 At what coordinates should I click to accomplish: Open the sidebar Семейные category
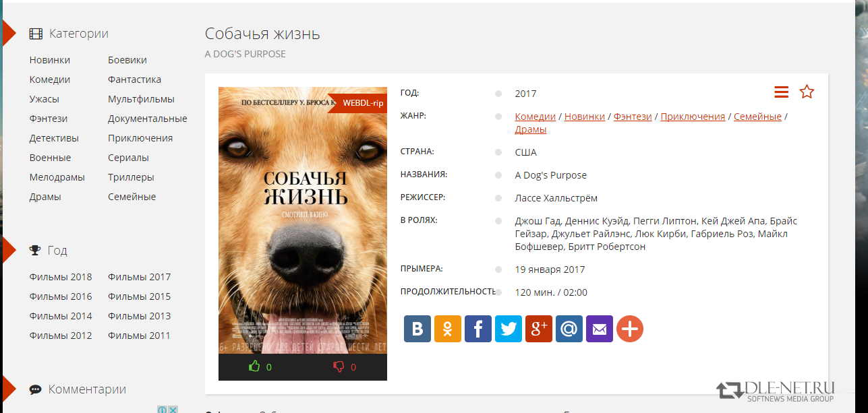[x=132, y=197]
